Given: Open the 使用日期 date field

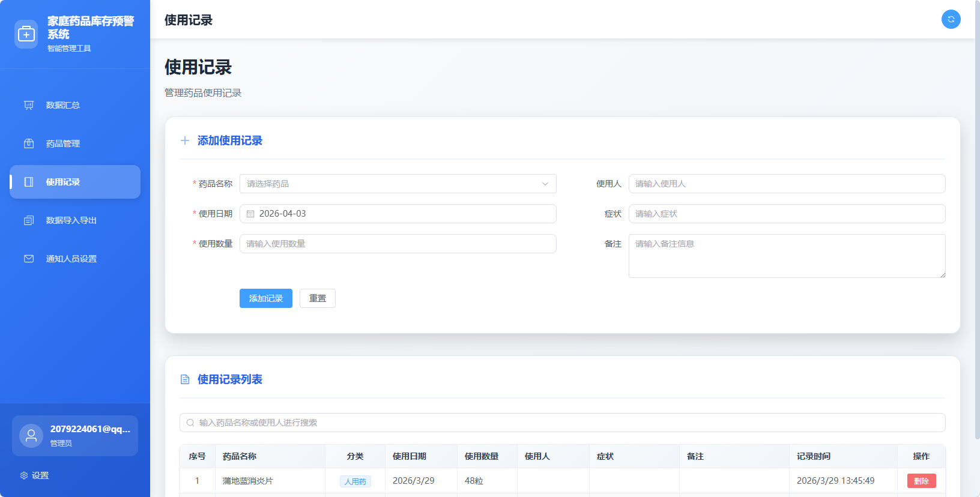Looking at the screenshot, I should pos(398,214).
